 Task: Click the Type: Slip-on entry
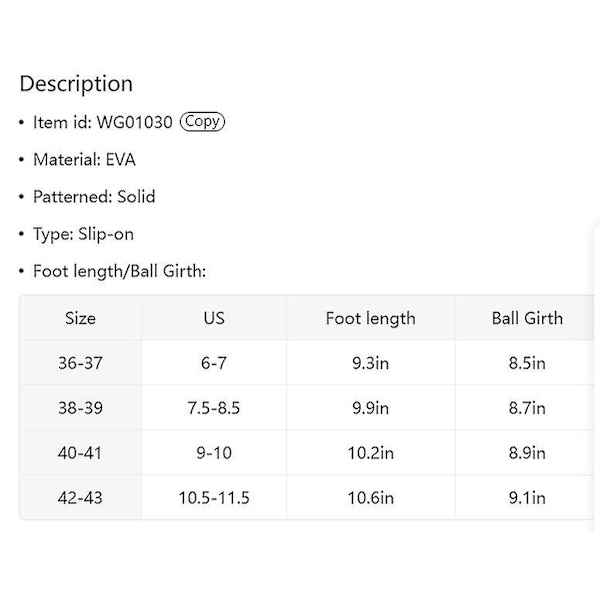[x=83, y=234]
